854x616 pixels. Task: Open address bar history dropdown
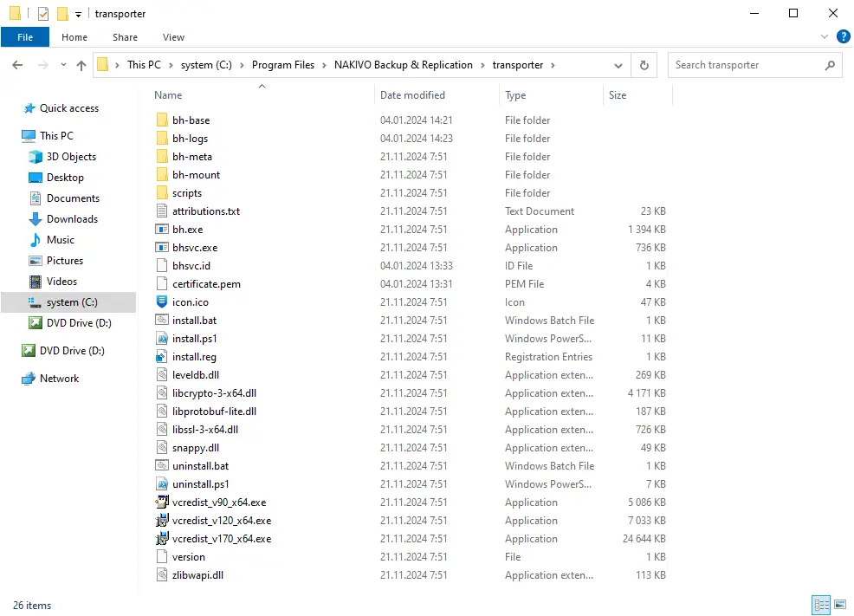pyautogui.click(x=618, y=65)
